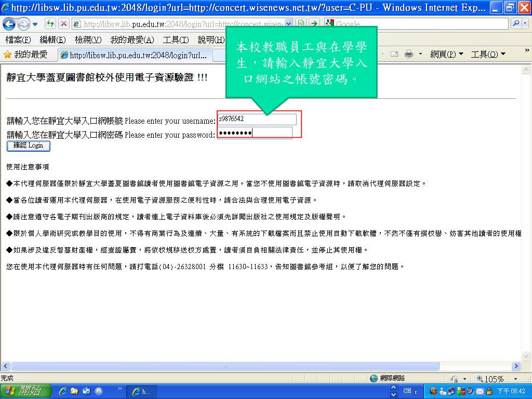Click the password field with dots
This screenshot has width=532, height=399.
point(255,133)
